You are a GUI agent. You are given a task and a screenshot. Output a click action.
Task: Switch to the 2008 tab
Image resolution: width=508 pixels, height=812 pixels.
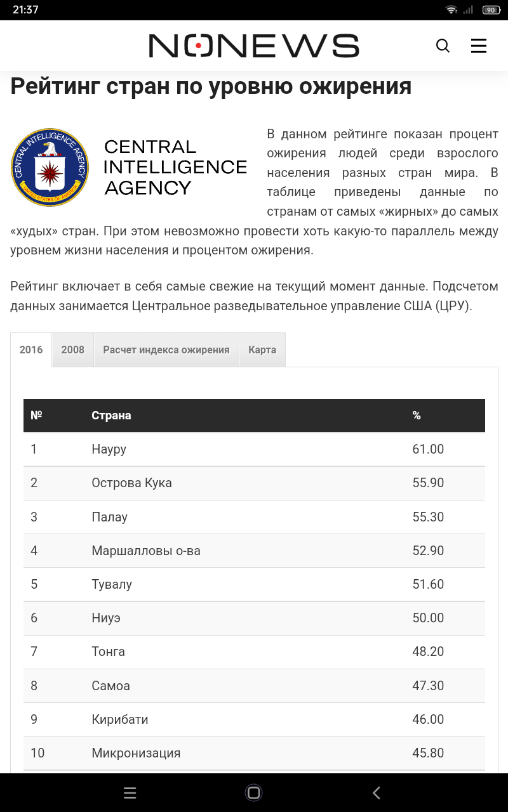[x=73, y=350]
